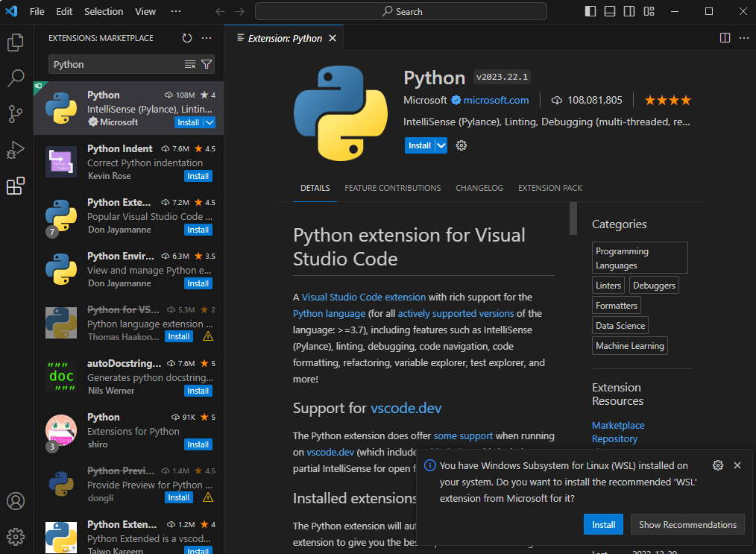Install the Python extension from details page
Viewport: 756px width, 554px height.
[420, 145]
